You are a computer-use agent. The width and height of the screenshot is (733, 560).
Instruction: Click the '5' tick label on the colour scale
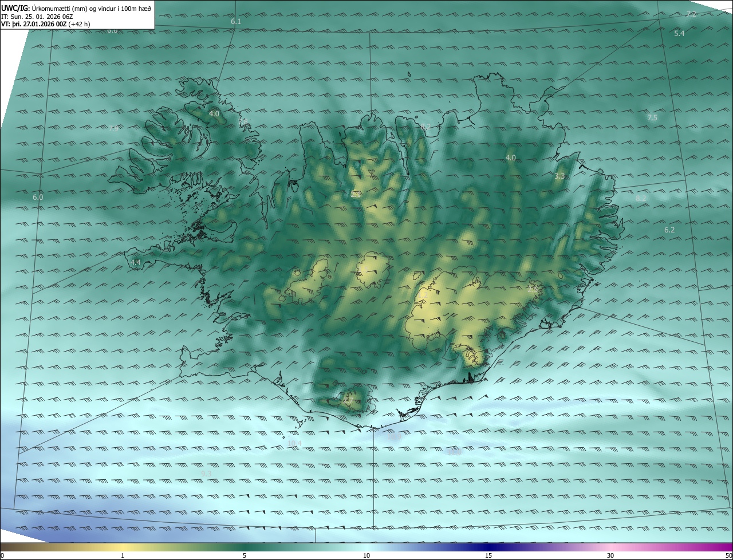pos(245,556)
